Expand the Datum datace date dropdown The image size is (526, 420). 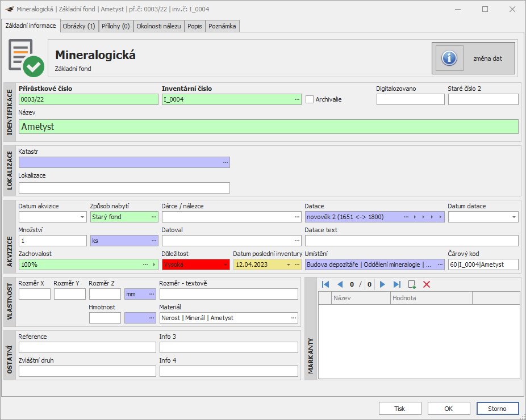514,217
